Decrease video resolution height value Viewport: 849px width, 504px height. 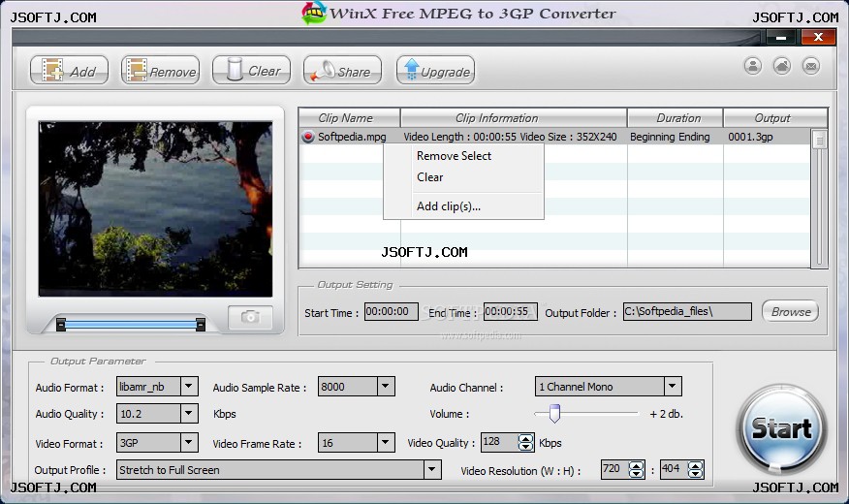point(696,474)
